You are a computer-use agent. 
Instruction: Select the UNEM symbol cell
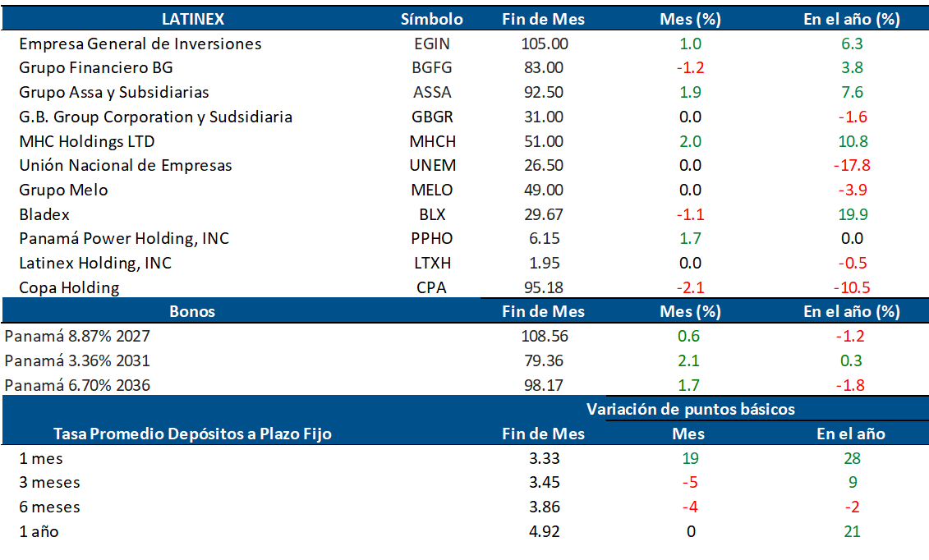point(433,165)
